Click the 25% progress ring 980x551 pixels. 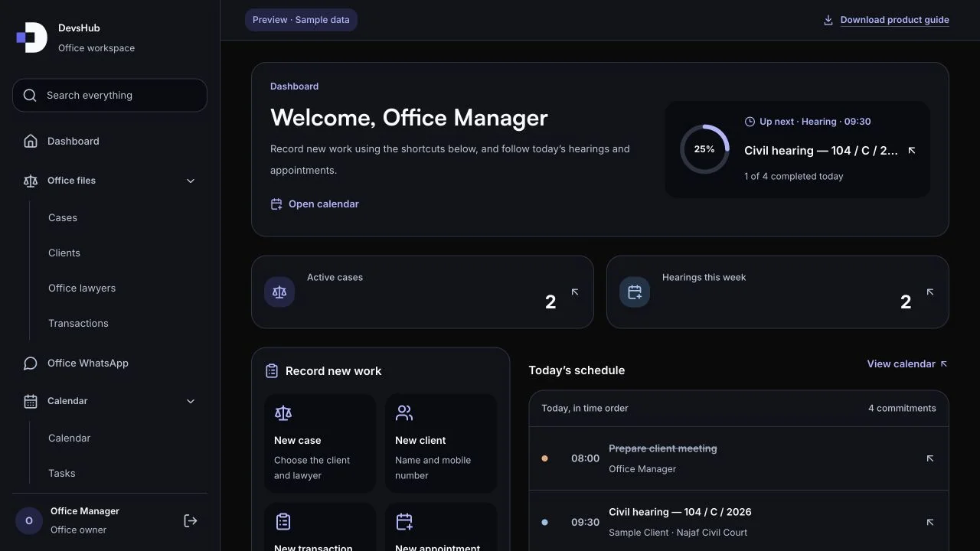(x=704, y=149)
